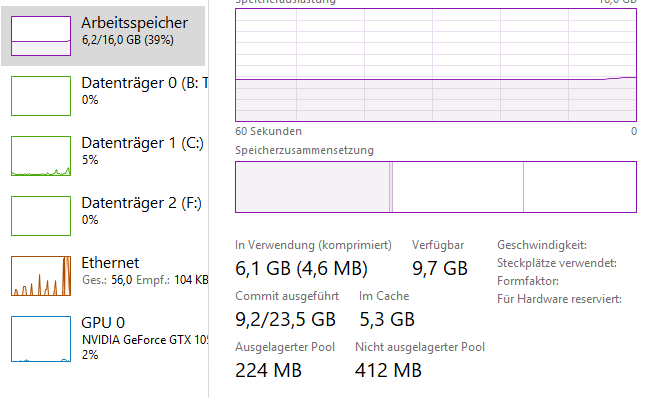Click the Im Cache 5,3 GB value

pos(386,320)
